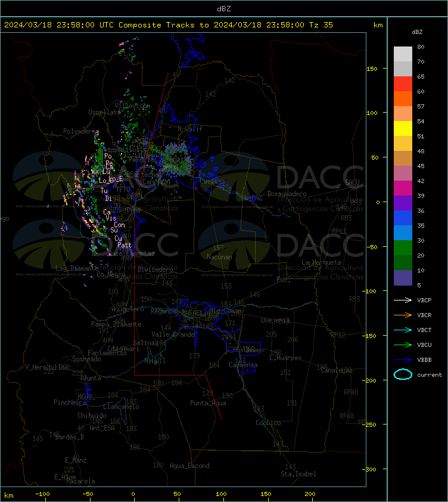Click the 'Carmensa' map label

pyautogui.click(x=243, y=365)
